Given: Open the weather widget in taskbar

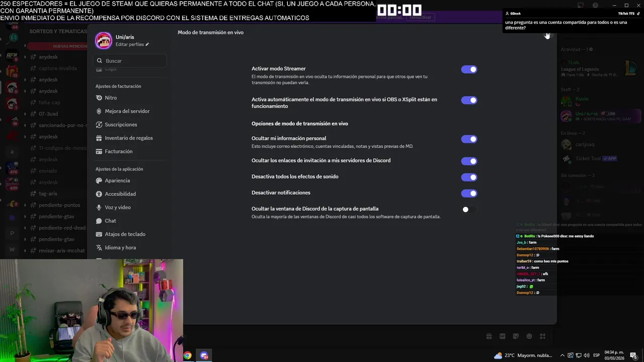Looking at the screenshot, I should point(523,355).
